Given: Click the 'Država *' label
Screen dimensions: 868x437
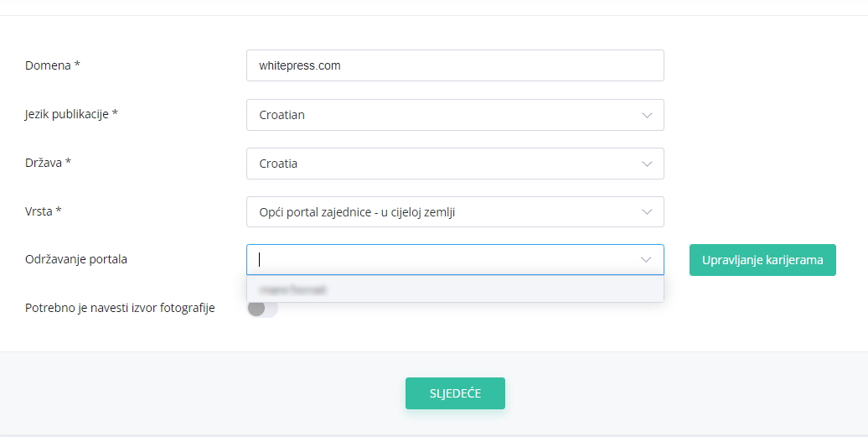Looking at the screenshot, I should click(x=48, y=163).
